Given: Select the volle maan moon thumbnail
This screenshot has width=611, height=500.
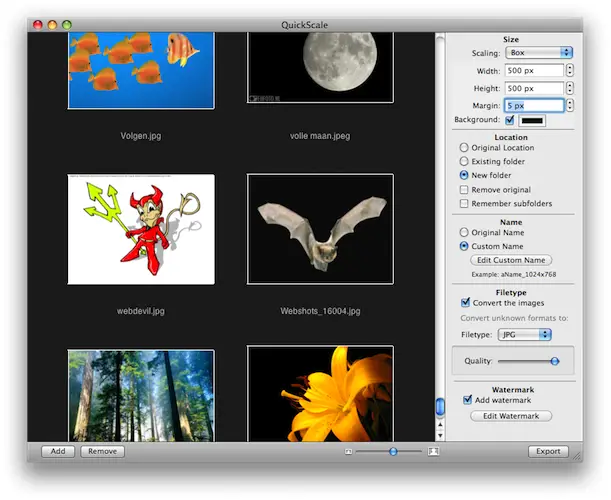Looking at the screenshot, I should (320, 67).
